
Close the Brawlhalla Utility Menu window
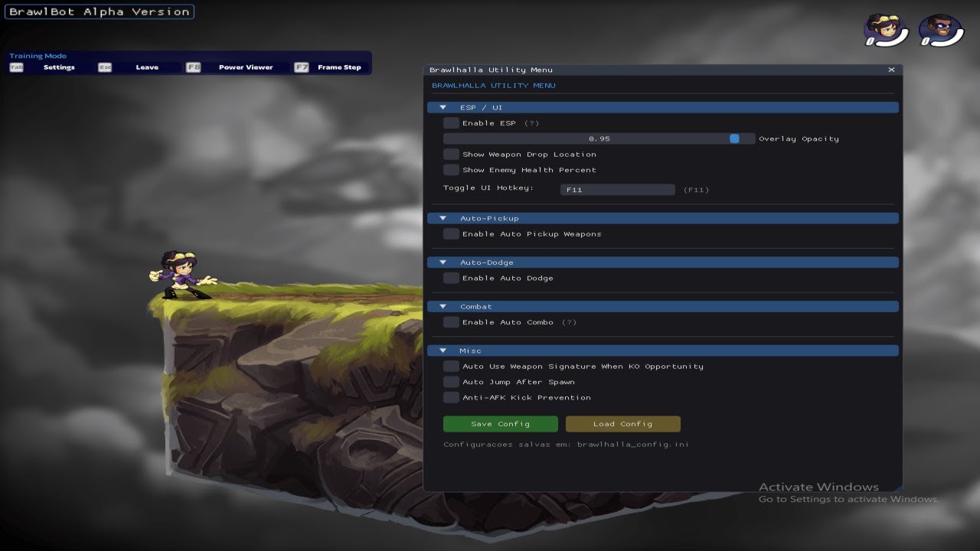coord(891,70)
